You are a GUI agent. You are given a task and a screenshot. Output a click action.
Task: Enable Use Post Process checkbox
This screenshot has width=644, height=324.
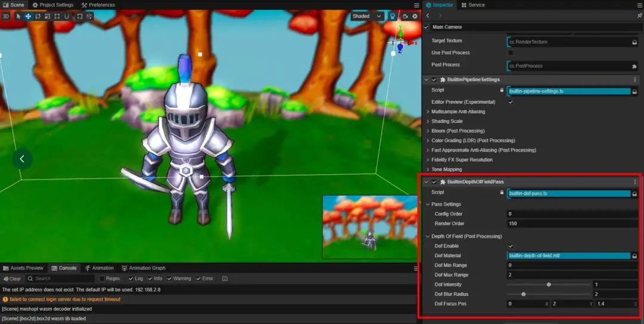(510, 53)
